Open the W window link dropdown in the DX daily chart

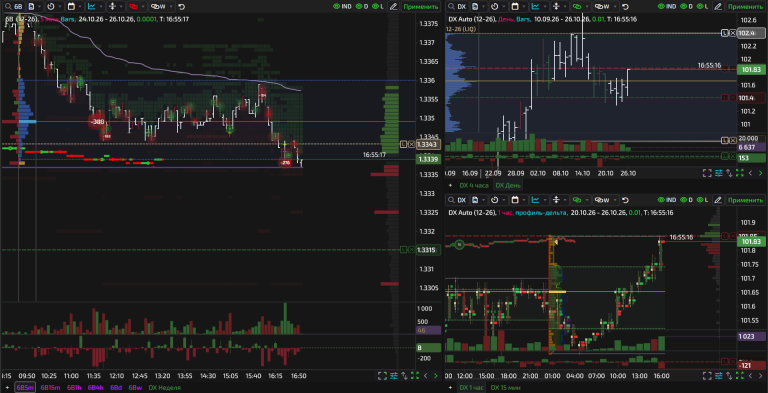click(605, 6)
